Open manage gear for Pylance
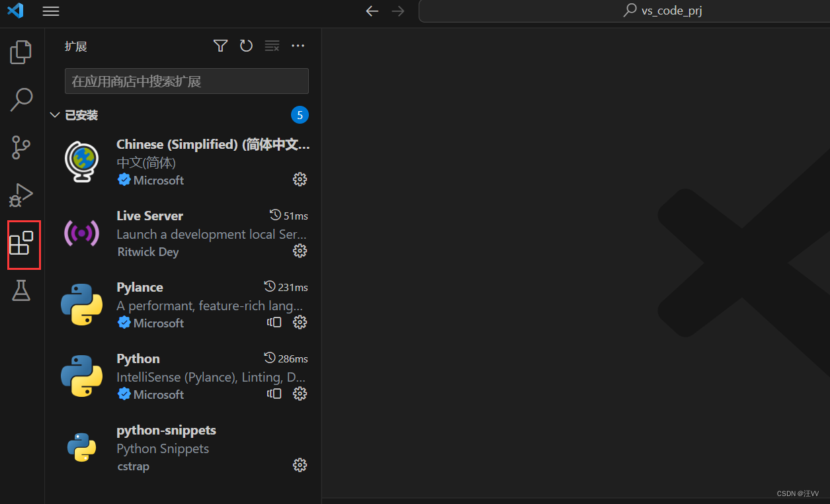Viewport: 830px width, 504px height. click(300, 322)
